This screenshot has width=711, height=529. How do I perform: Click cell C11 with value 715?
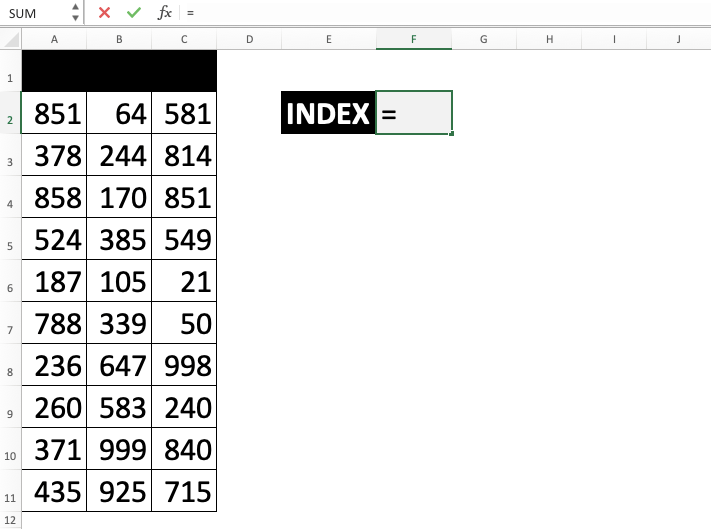[184, 491]
